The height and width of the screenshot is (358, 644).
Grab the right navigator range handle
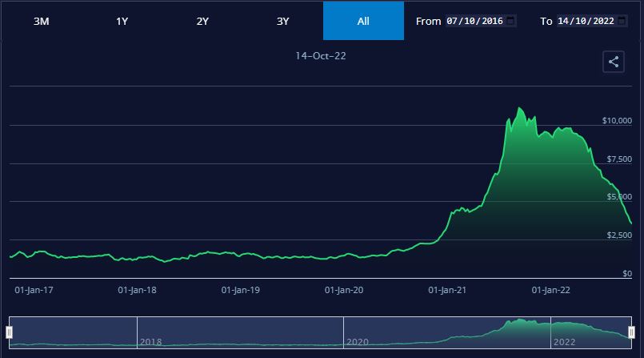631,332
